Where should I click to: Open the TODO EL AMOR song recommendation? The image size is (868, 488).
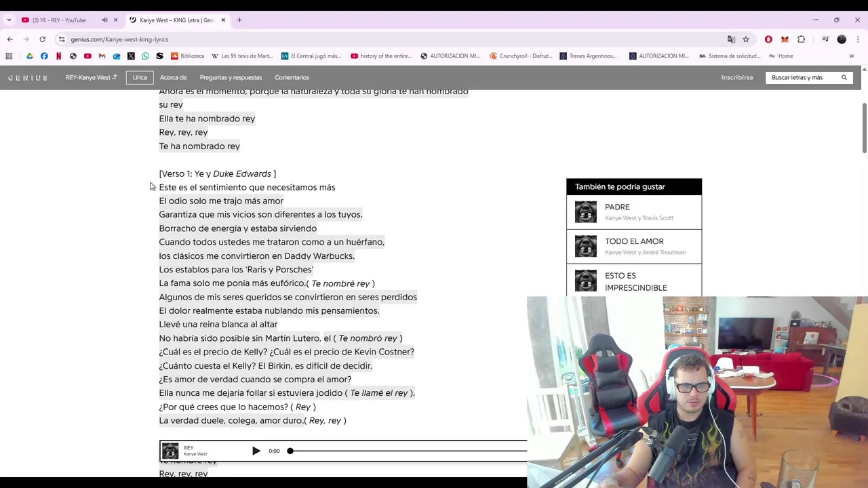(634, 247)
